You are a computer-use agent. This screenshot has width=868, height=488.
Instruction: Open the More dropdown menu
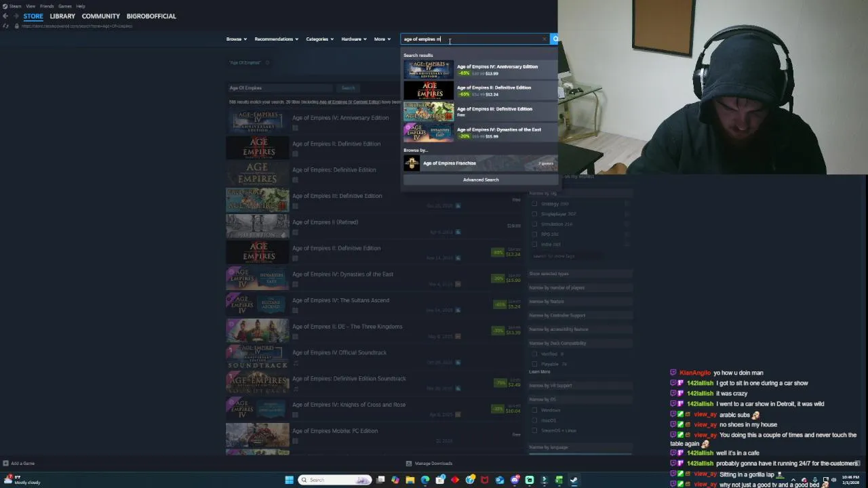coord(382,39)
